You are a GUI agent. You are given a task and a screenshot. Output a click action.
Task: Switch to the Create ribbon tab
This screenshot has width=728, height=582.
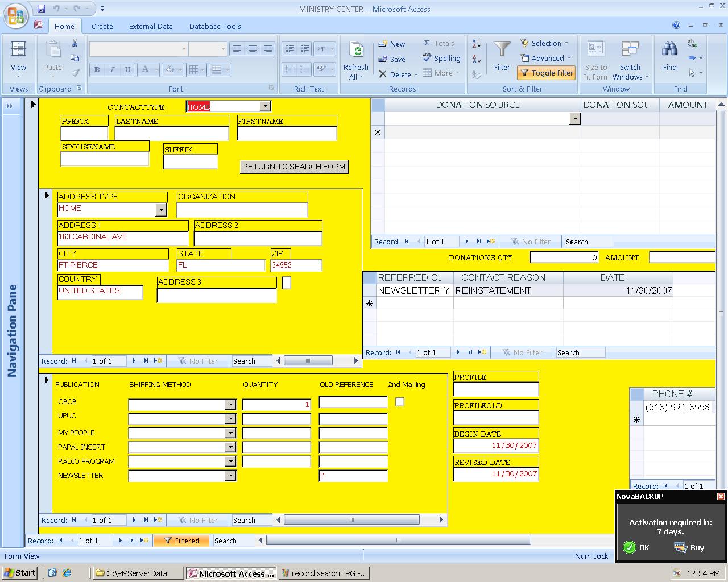[x=102, y=26]
